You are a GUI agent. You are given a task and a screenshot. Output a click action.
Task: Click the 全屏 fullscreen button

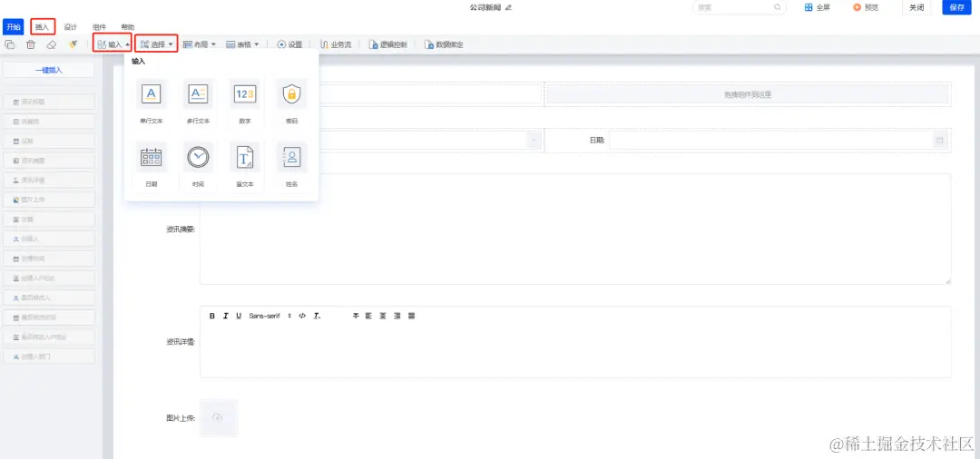817,7
